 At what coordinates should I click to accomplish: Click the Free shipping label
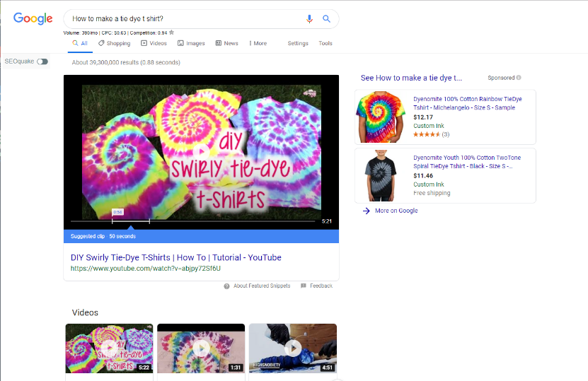[x=432, y=193]
